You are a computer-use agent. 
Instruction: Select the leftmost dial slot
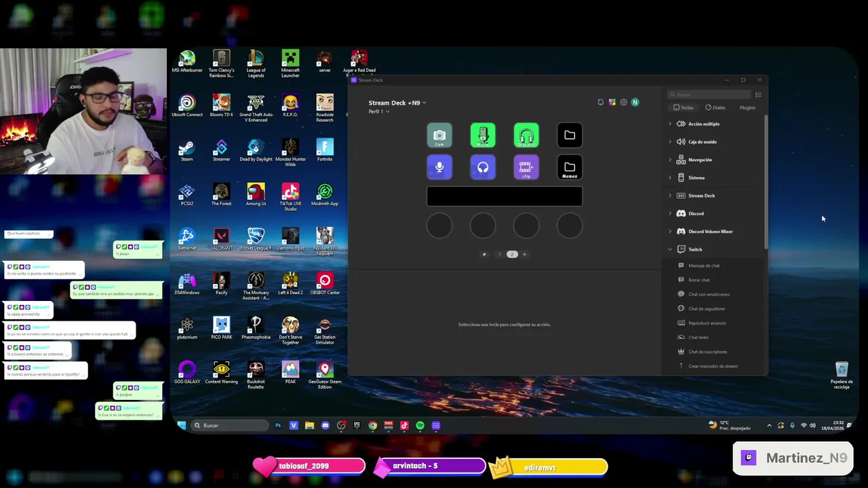(x=439, y=226)
